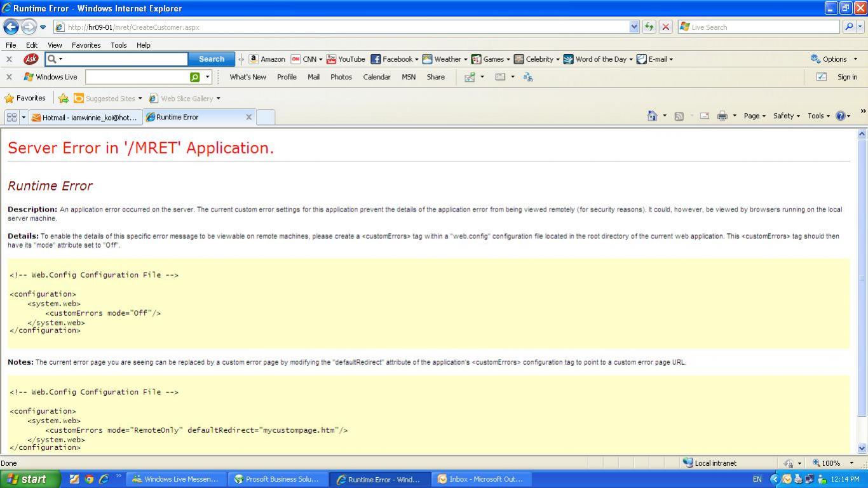The height and width of the screenshot is (488, 868).
Task: Open Suggested Sites in Favorites bar
Action: 107,98
